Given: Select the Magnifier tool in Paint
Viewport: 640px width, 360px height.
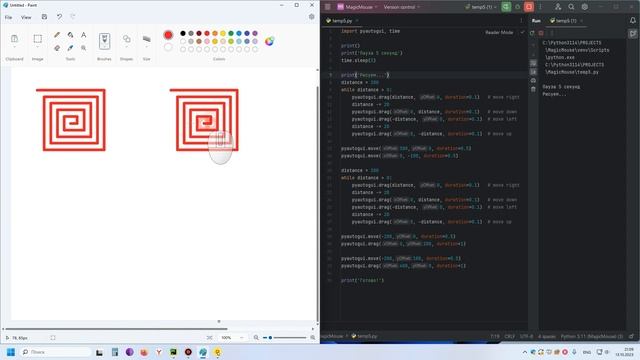Looking at the screenshot, I should click(83, 48).
